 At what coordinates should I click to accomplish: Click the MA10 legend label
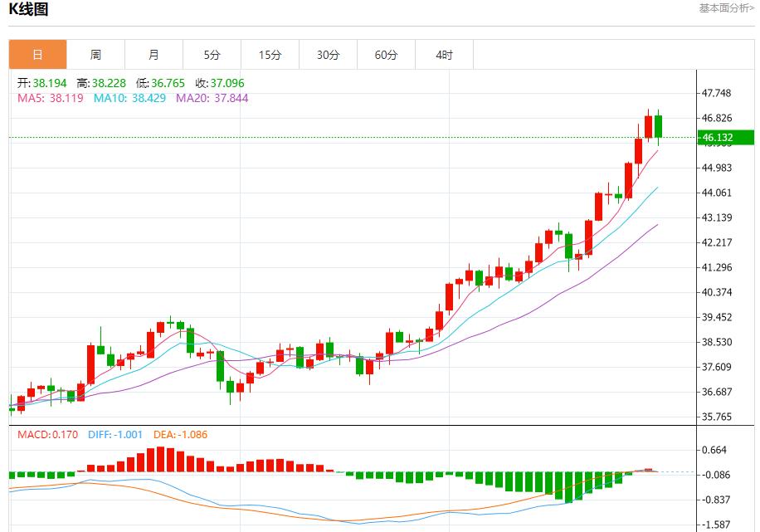point(108,99)
